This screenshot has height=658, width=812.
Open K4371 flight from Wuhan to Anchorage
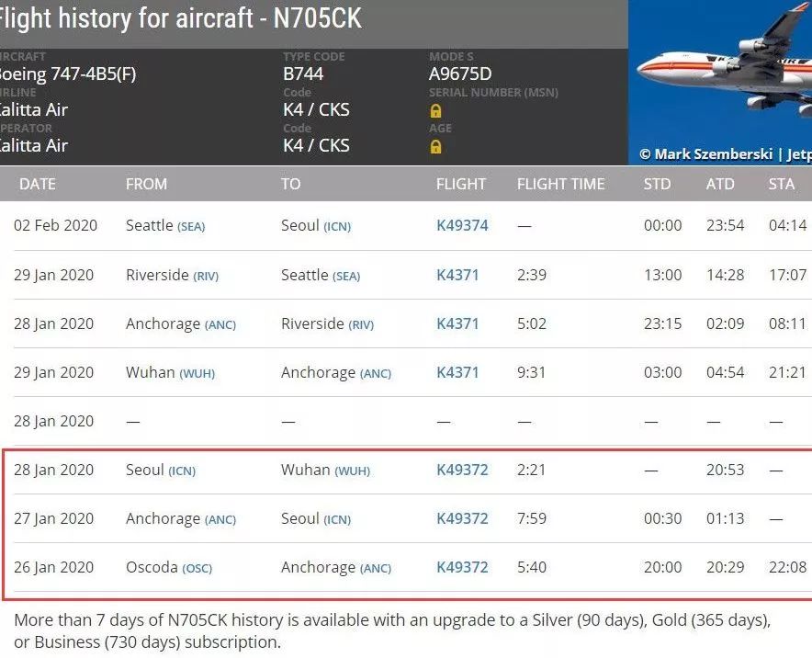[x=457, y=372]
